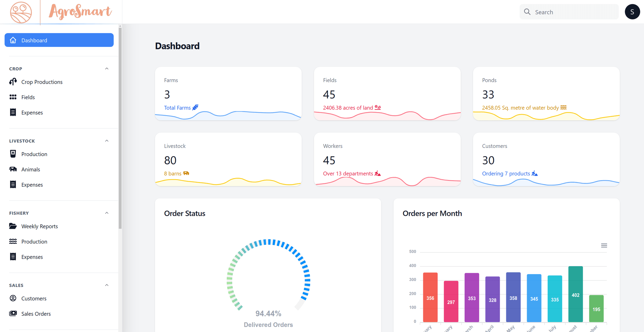The width and height of the screenshot is (644, 332).
Task: Click the Weekly Reports folder icon
Action: tap(13, 226)
